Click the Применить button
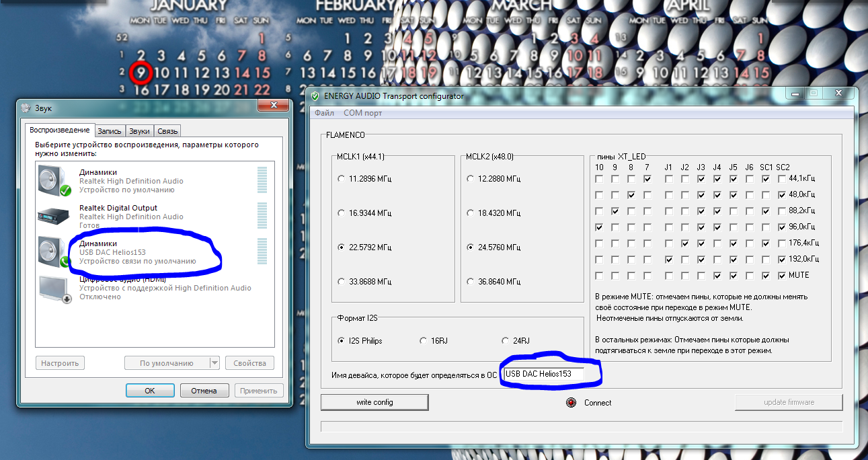 [259, 391]
